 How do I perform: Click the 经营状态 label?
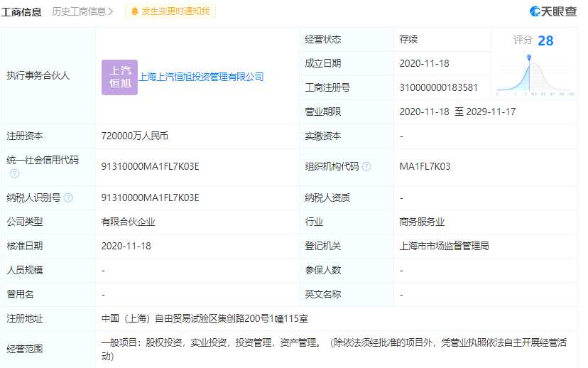coord(323,39)
